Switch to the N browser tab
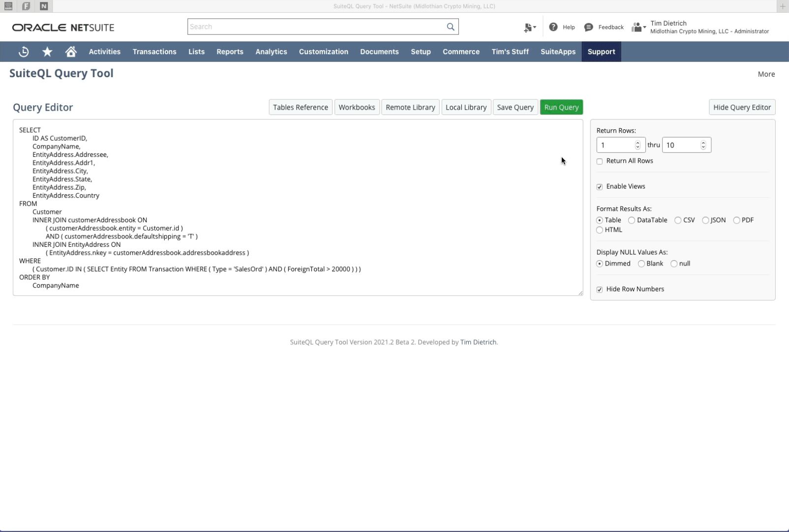This screenshot has height=532, width=789. click(44, 6)
